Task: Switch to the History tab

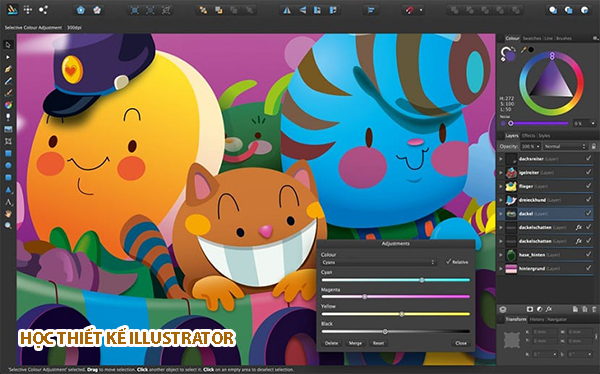Action: click(x=536, y=319)
